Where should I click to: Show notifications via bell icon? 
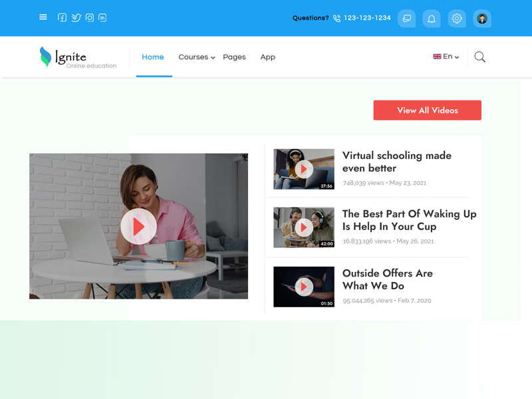(x=432, y=19)
